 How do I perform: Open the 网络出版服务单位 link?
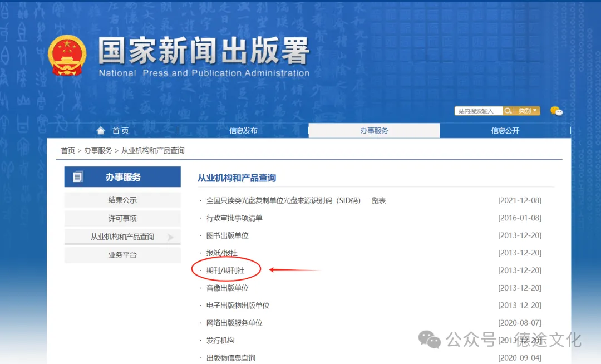click(x=234, y=323)
